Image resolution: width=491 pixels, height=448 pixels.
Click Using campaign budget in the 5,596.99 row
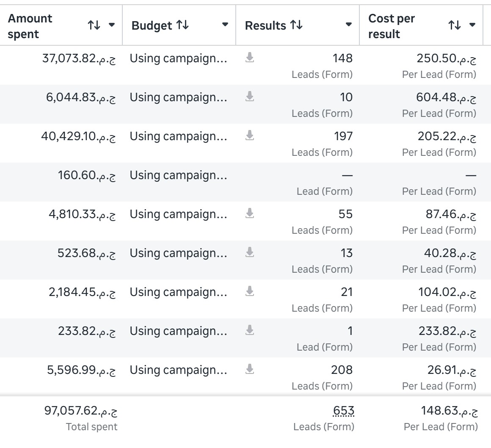179,370
